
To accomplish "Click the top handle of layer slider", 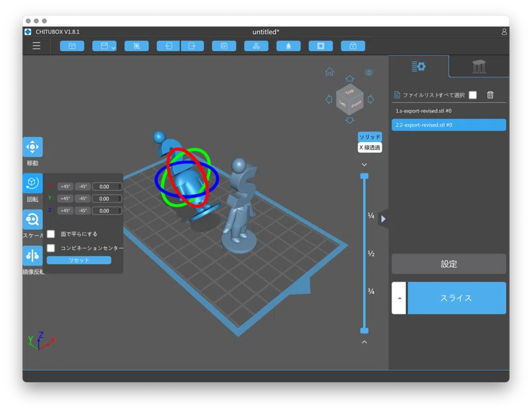I will coord(364,176).
